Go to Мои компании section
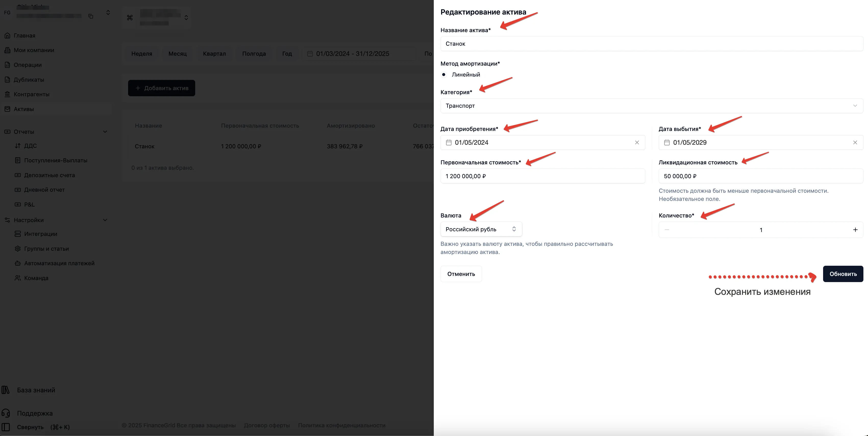The height and width of the screenshot is (436, 868). pyautogui.click(x=34, y=50)
